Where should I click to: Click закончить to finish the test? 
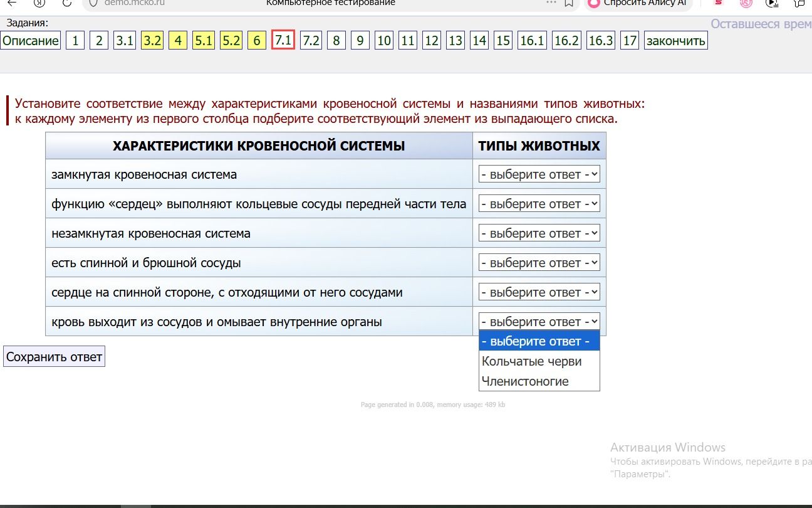pos(676,41)
